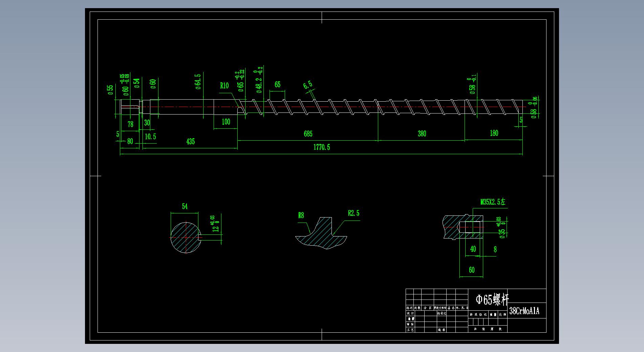Click the "380" length dimension
Image resolution: width=644 pixels, height=352 pixels.
coord(422,133)
